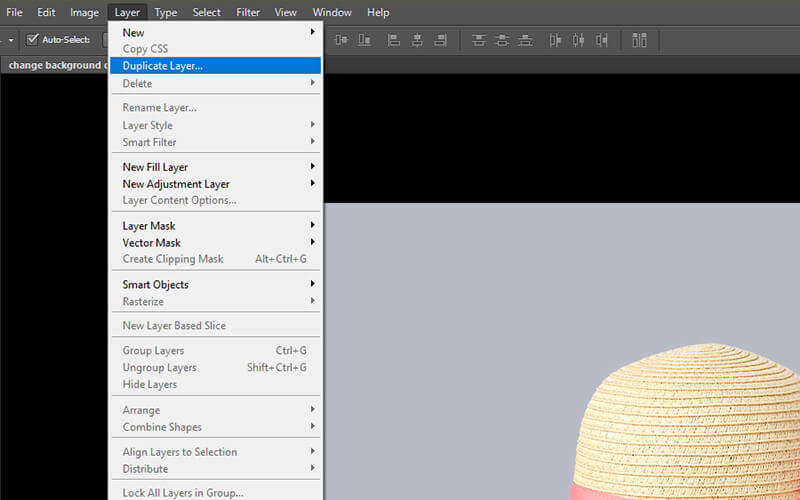Expand Align Layers to Selection submenu
800x500 pixels.
point(215,452)
